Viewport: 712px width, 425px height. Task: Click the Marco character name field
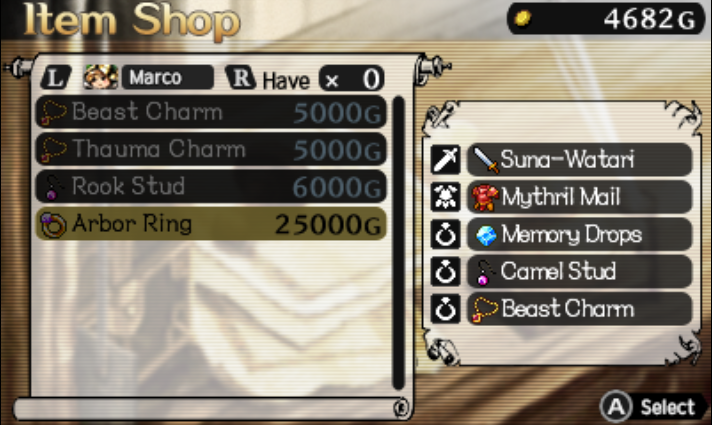[168, 78]
